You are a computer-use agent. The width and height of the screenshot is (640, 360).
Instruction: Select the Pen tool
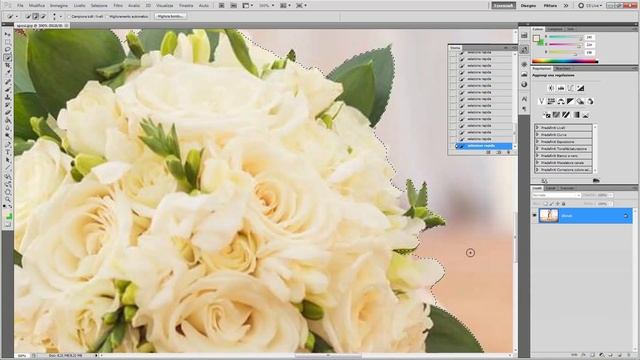pos(8,144)
